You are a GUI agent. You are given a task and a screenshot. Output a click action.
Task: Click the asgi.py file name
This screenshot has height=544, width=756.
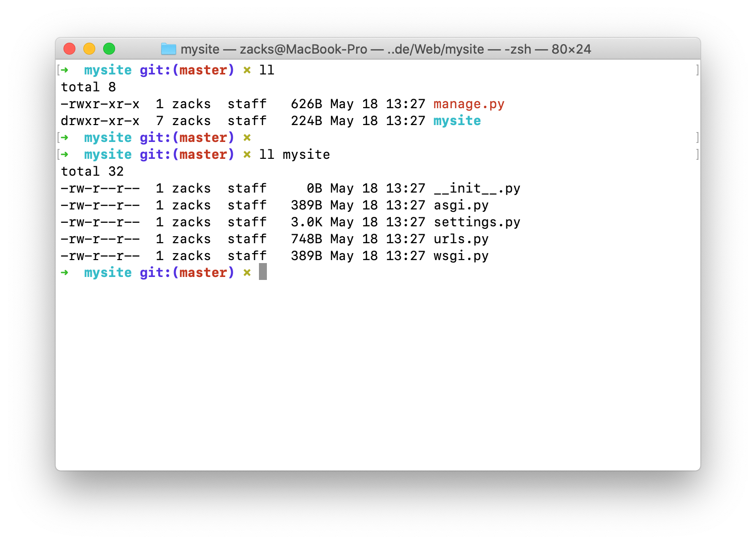point(461,205)
